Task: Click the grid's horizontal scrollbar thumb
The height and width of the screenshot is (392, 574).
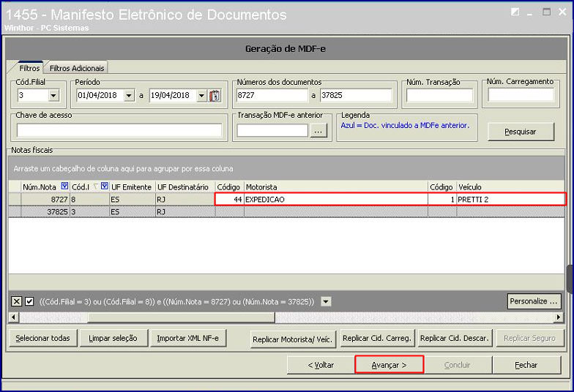Action: (181, 317)
